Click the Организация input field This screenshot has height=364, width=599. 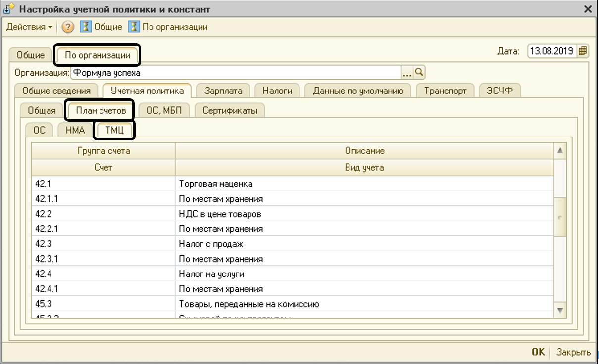[x=235, y=73]
